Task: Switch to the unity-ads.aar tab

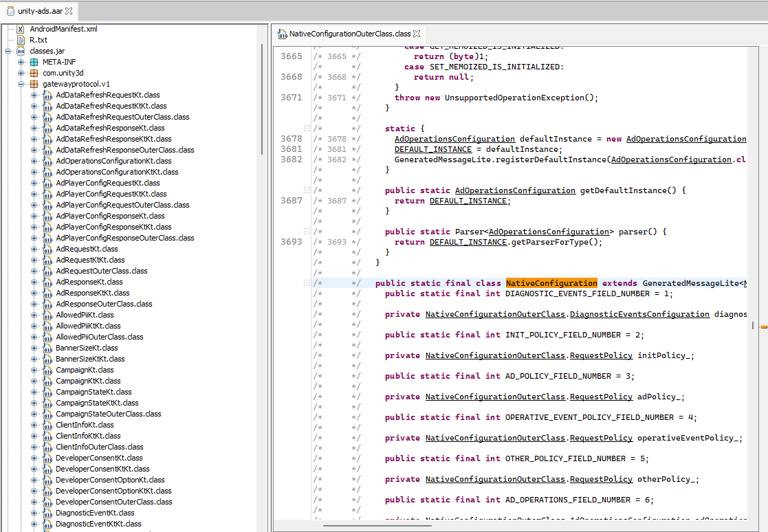Action: point(37,11)
